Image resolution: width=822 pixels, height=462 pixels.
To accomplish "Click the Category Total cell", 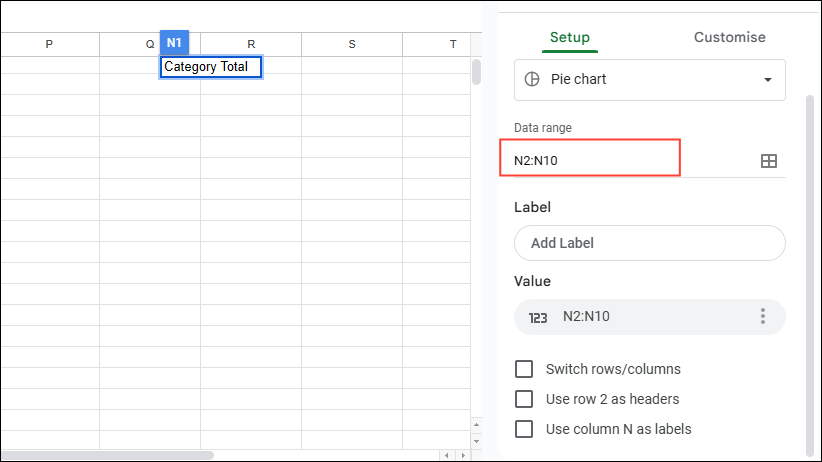I will pos(211,67).
